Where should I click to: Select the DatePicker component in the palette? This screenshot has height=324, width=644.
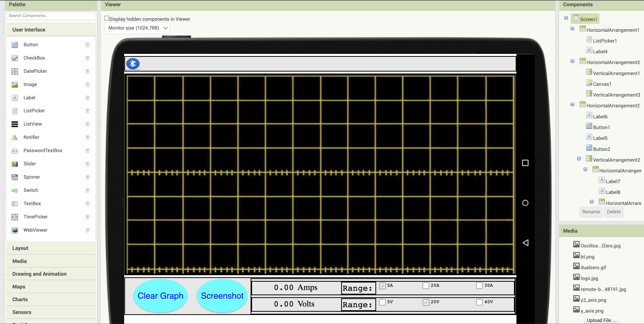click(x=35, y=71)
